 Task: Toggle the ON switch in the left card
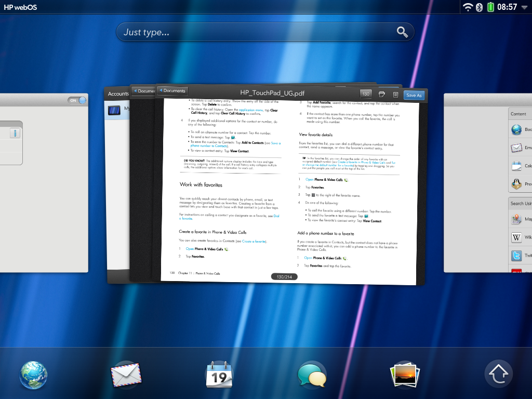[77, 100]
